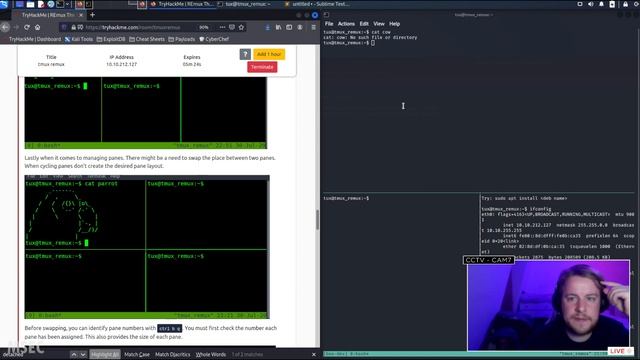Open the text editor panel launcher
Image resolution: width=640 pixels, height=360 pixels.
pos(40,4)
